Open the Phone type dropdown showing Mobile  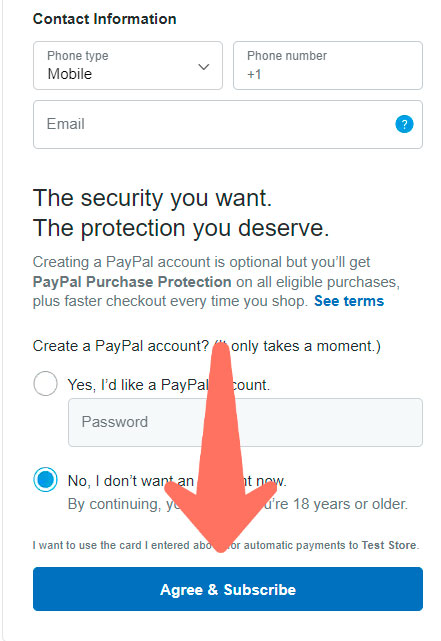pyautogui.click(x=128, y=65)
